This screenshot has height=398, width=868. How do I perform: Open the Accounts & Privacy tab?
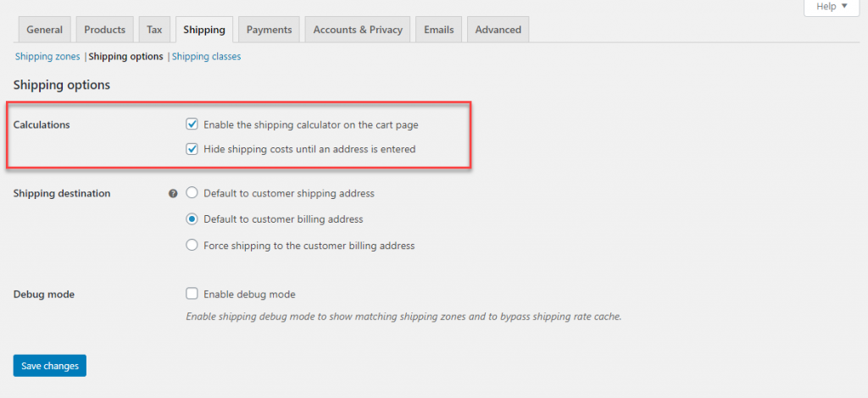point(358,30)
